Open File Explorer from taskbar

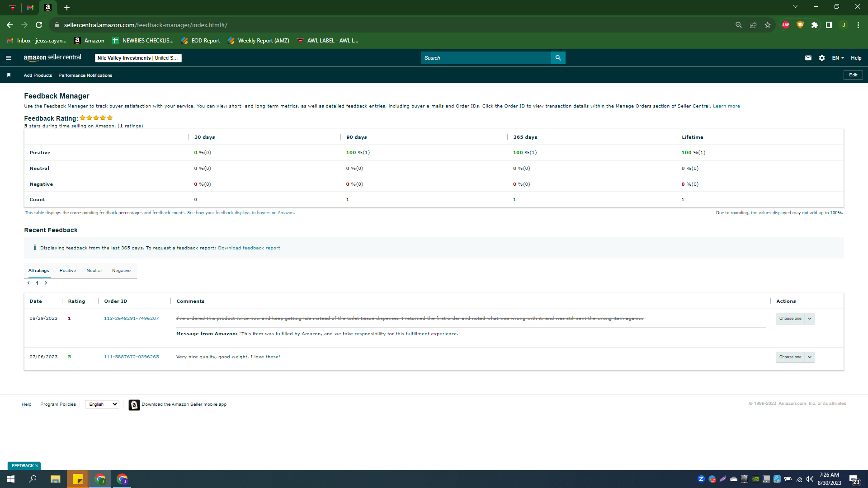(55, 479)
